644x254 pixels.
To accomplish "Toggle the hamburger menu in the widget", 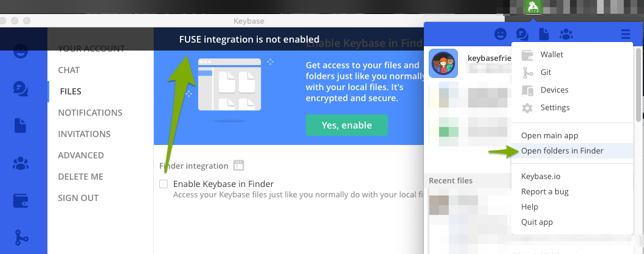I will point(626,34).
